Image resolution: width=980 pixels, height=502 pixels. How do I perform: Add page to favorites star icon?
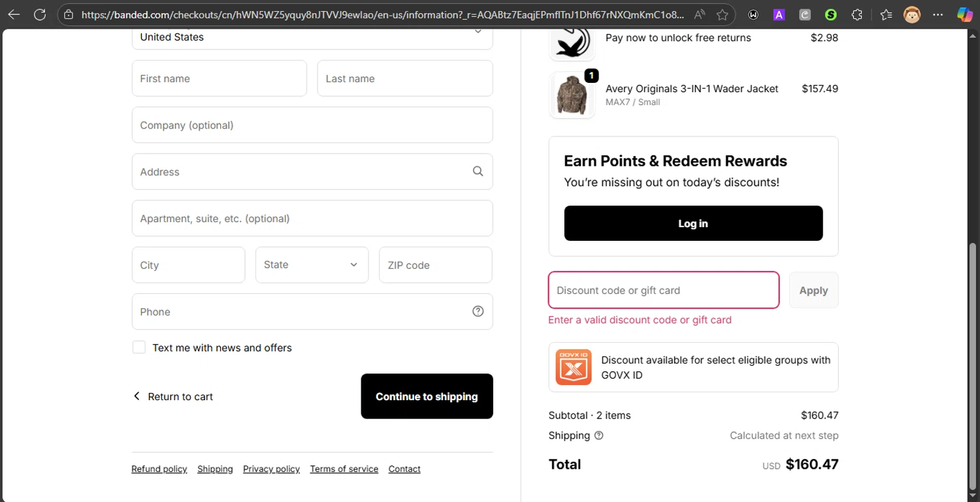[722, 14]
